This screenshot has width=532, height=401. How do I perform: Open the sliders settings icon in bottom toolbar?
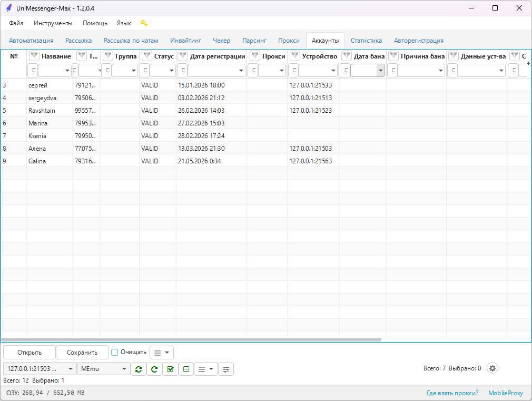[226, 369]
